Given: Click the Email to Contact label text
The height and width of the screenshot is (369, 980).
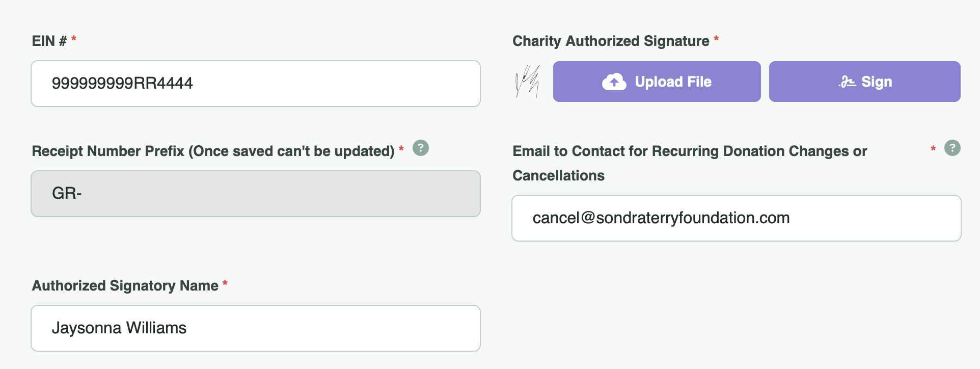Looking at the screenshot, I should click(690, 151).
